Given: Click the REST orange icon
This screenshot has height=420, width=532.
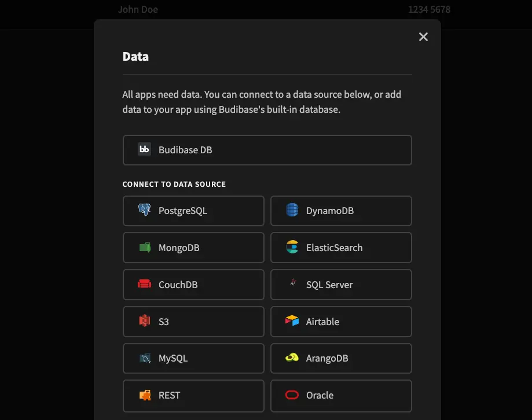Looking at the screenshot, I should [144, 395].
